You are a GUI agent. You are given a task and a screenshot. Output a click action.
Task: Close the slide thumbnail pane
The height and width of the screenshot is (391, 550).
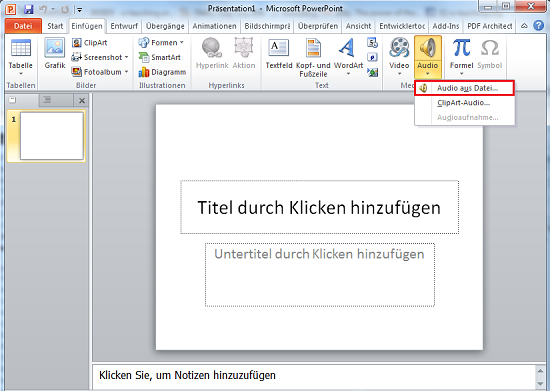click(x=82, y=101)
